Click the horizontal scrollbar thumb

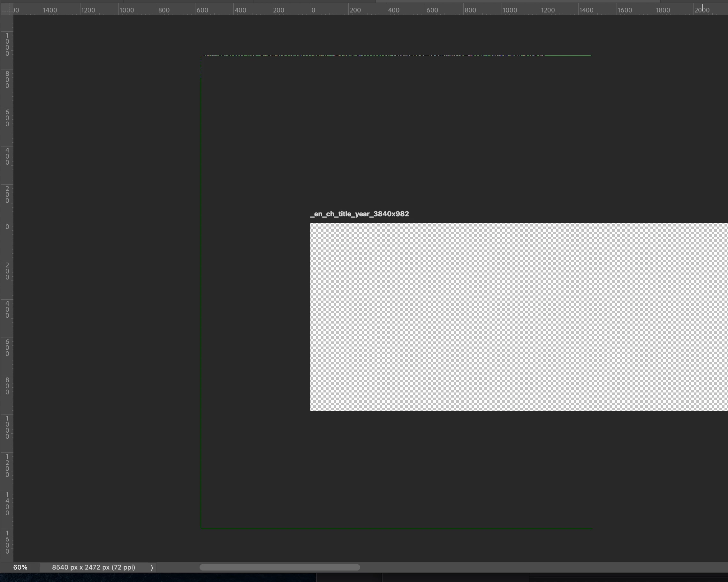(x=280, y=567)
